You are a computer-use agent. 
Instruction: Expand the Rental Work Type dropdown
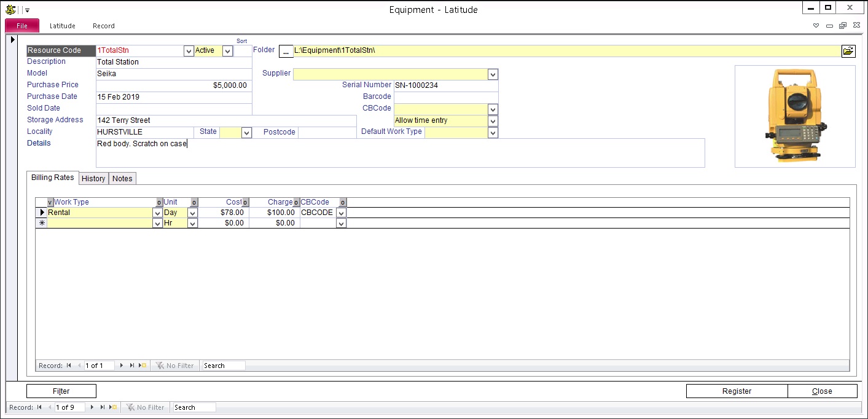coord(157,213)
